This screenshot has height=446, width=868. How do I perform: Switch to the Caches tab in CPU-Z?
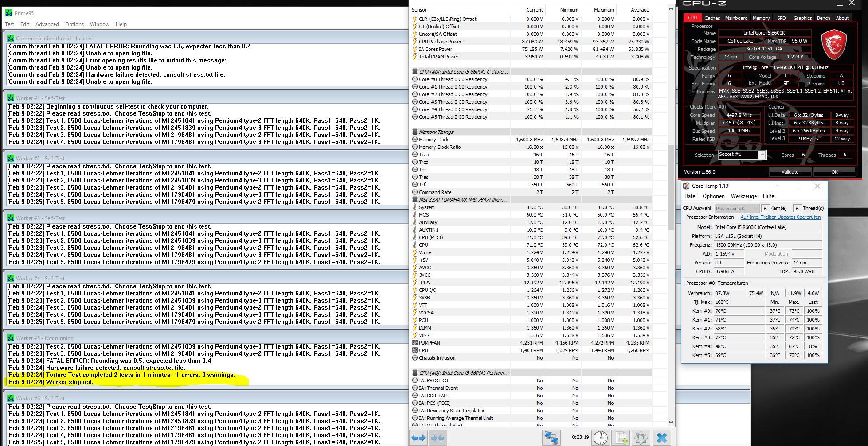[712, 18]
